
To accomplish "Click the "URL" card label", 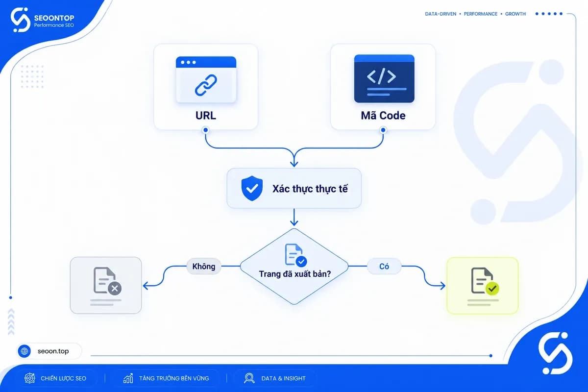I will tap(206, 116).
